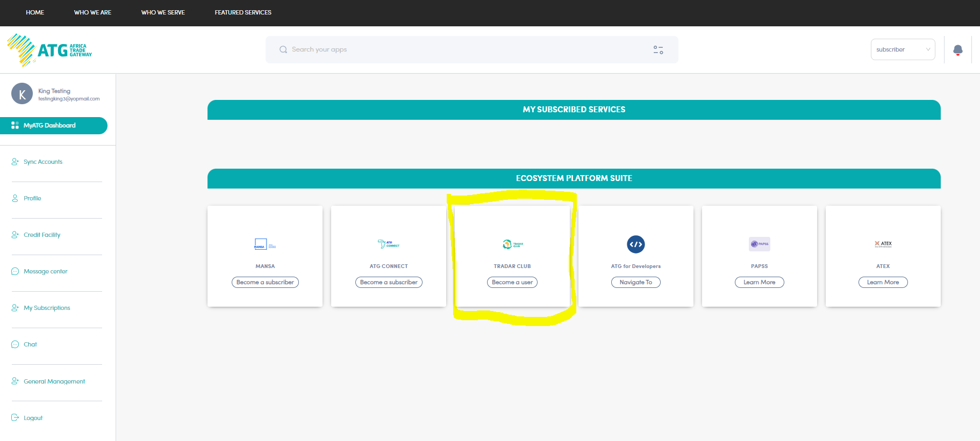Screen dimensions: 980x441
Task: Click Navigate To under ATG for Developers
Action: 636,282
